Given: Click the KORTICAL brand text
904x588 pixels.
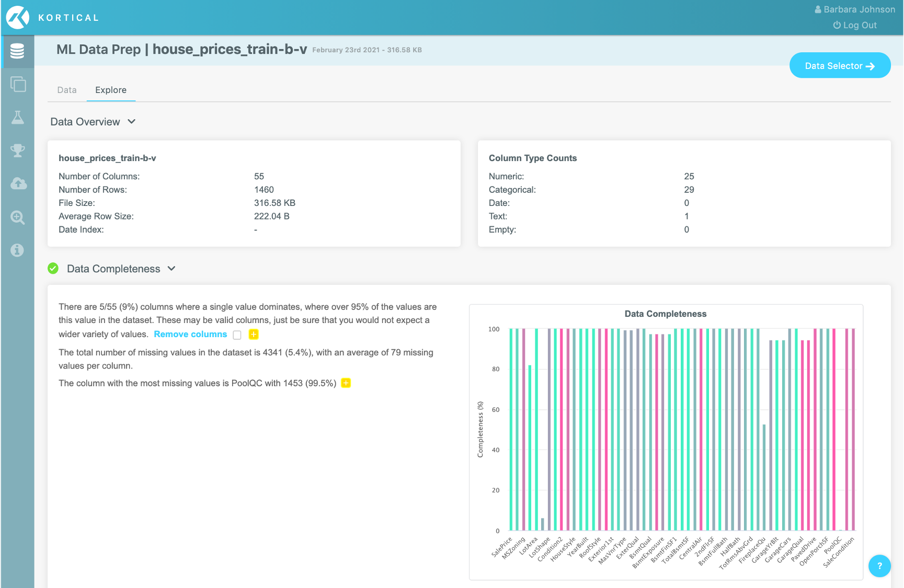Looking at the screenshot, I should point(68,18).
